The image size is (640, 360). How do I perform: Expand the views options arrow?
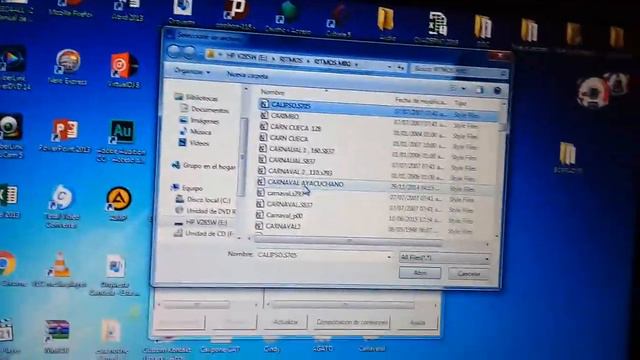464,89
